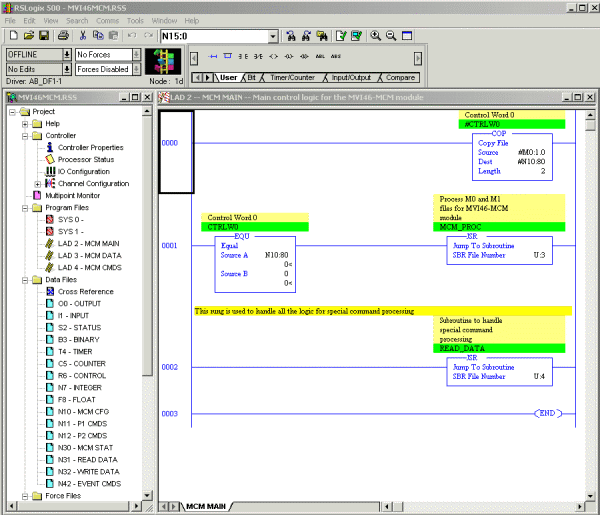The height and width of the screenshot is (515, 600).
Task: Paste using the clipboard Paste icon
Action: click(x=114, y=36)
